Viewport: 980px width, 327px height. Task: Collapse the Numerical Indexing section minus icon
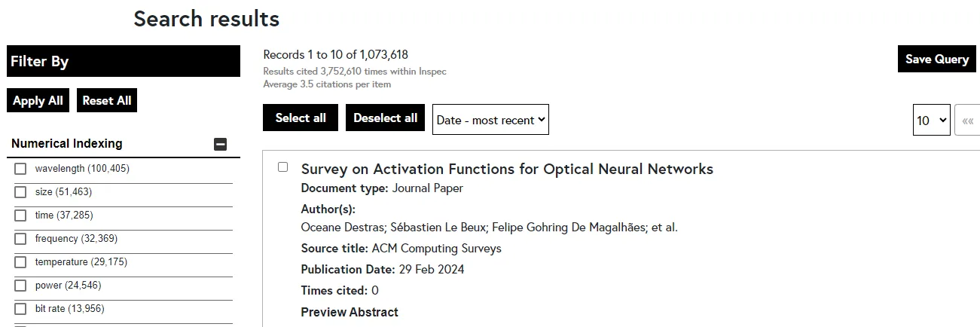coord(221,144)
